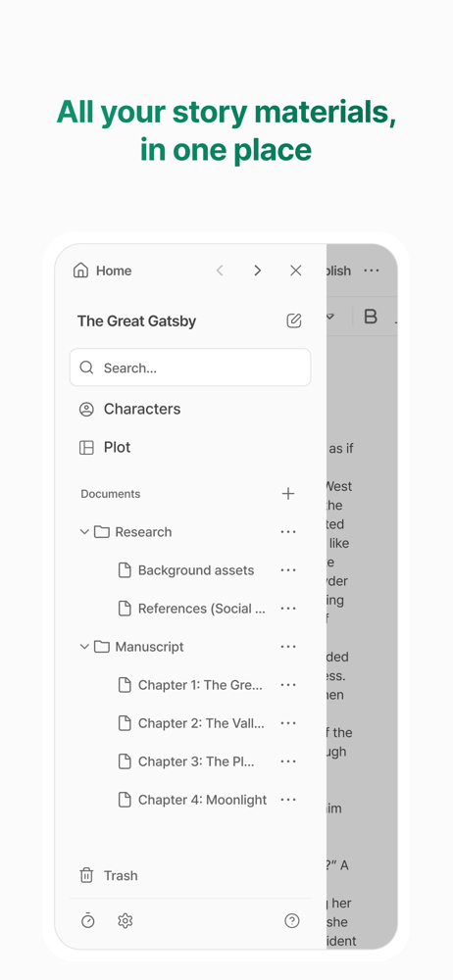
Task: Open the timer icon in bottom bar
Action: click(87, 920)
